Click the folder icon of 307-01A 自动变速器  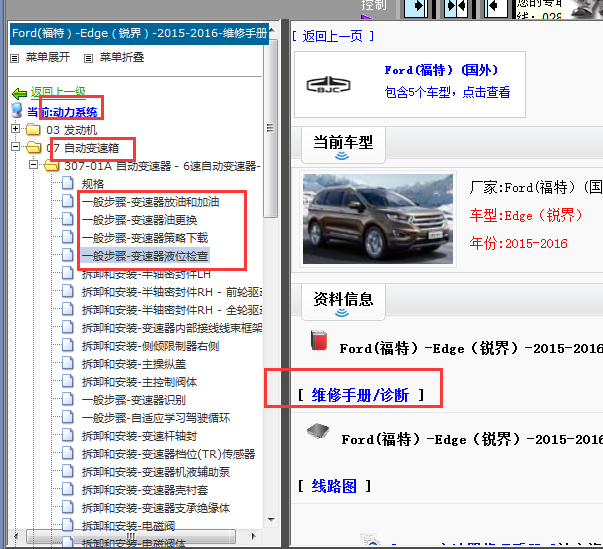pyautogui.click(x=52, y=166)
